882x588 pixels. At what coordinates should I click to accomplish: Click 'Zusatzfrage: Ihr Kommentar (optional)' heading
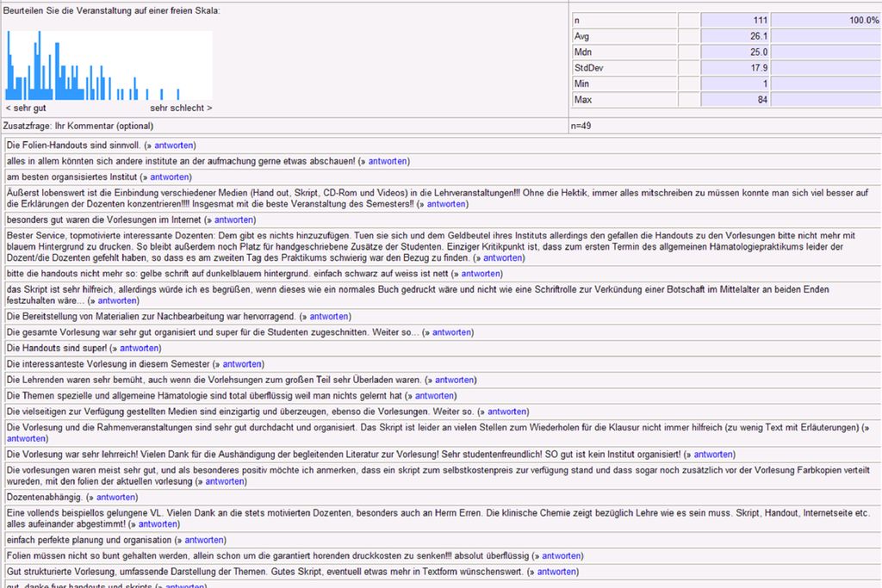click(78, 126)
